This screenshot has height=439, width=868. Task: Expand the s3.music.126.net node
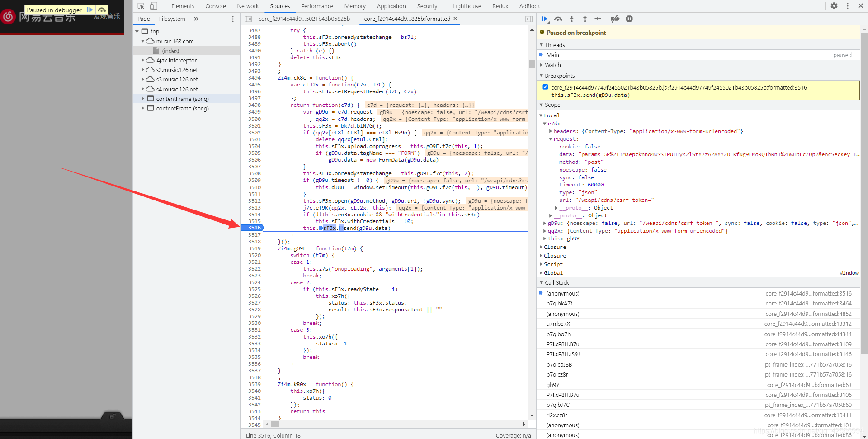pos(143,79)
